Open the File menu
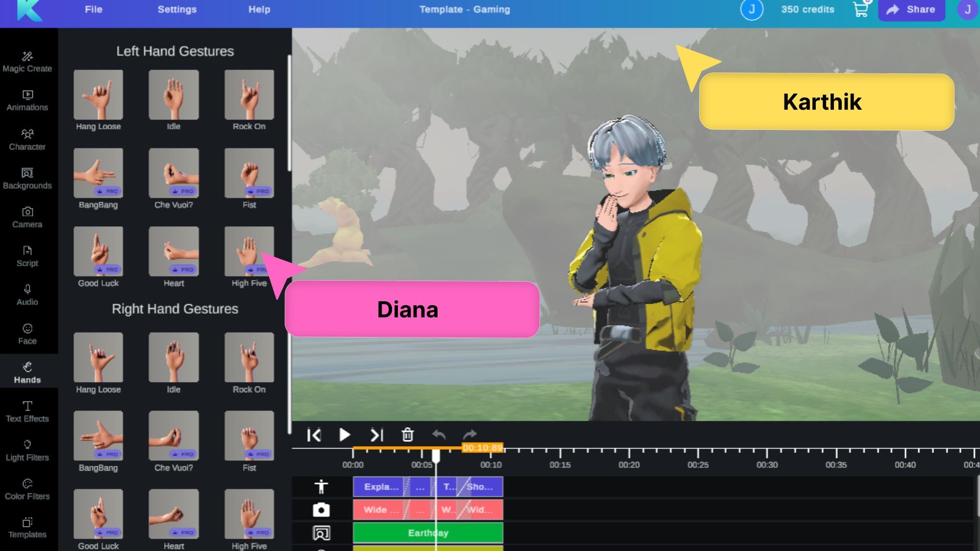The width and height of the screenshot is (980, 551). (x=93, y=9)
